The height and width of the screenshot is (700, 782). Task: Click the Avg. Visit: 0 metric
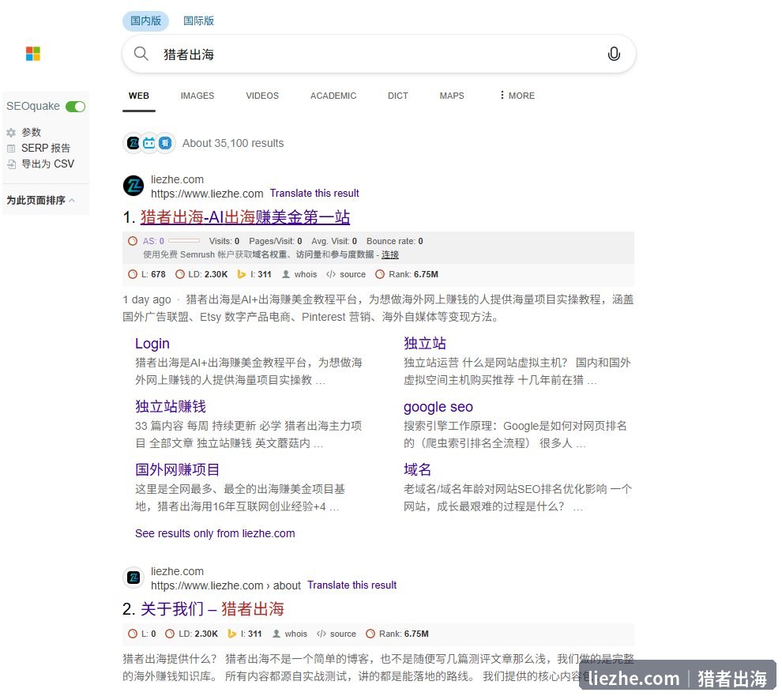click(x=334, y=241)
